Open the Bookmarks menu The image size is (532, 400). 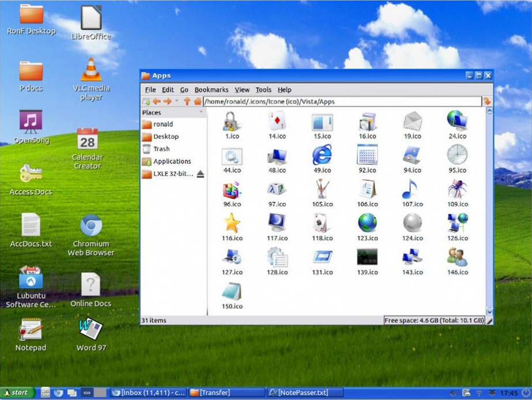coord(211,89)
